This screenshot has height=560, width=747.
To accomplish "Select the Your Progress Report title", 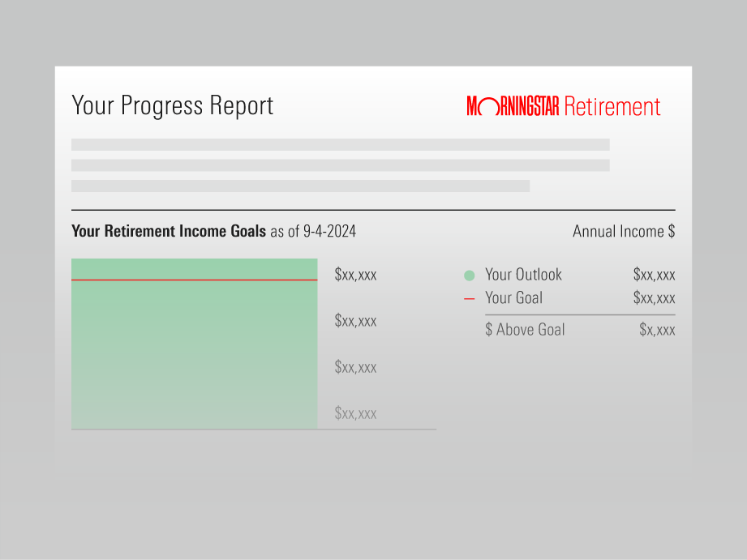I will coord(172,106).
